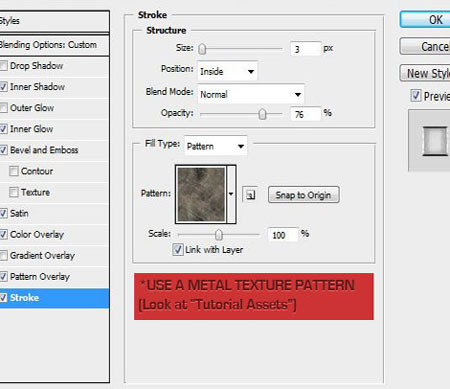450x389 pixels.
Task: Select the Texture sub-item label
Action: pos(35,192)
